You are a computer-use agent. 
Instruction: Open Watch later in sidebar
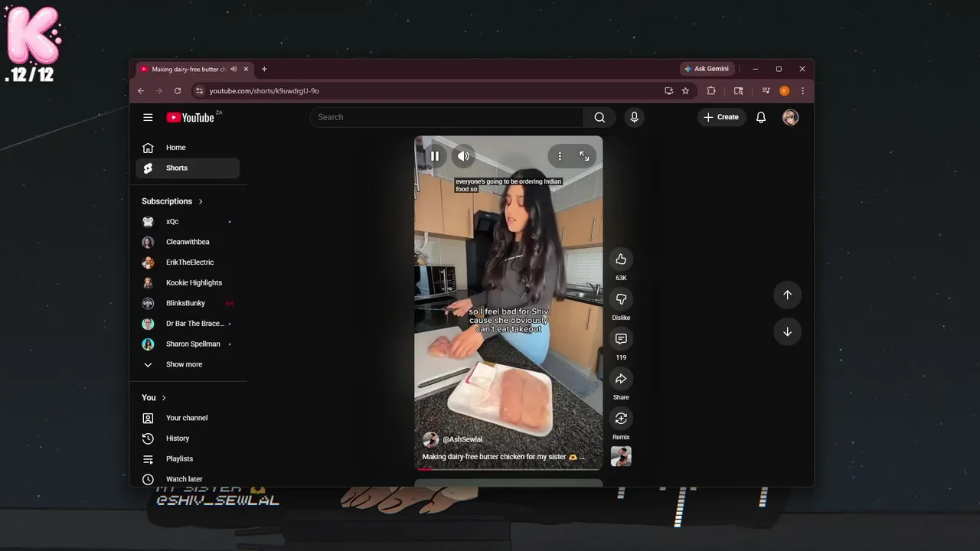pyautogui.click(x=188, y=479)
